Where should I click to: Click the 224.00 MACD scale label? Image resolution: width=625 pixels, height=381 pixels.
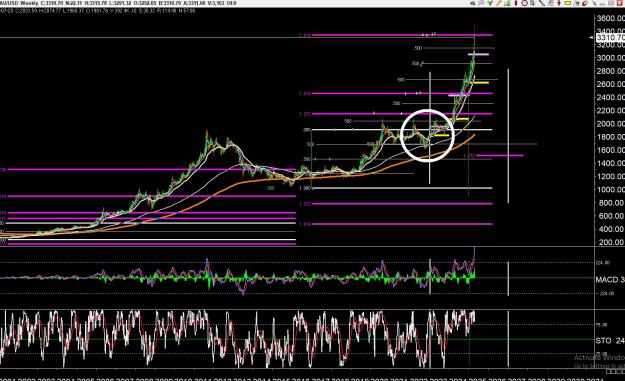[603, 263]
